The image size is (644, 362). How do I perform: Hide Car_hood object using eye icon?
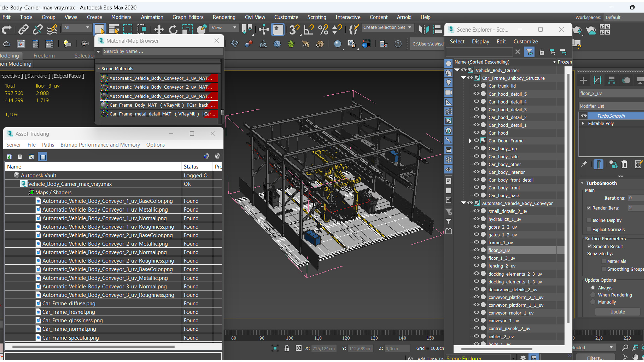(x=476, y=133)
